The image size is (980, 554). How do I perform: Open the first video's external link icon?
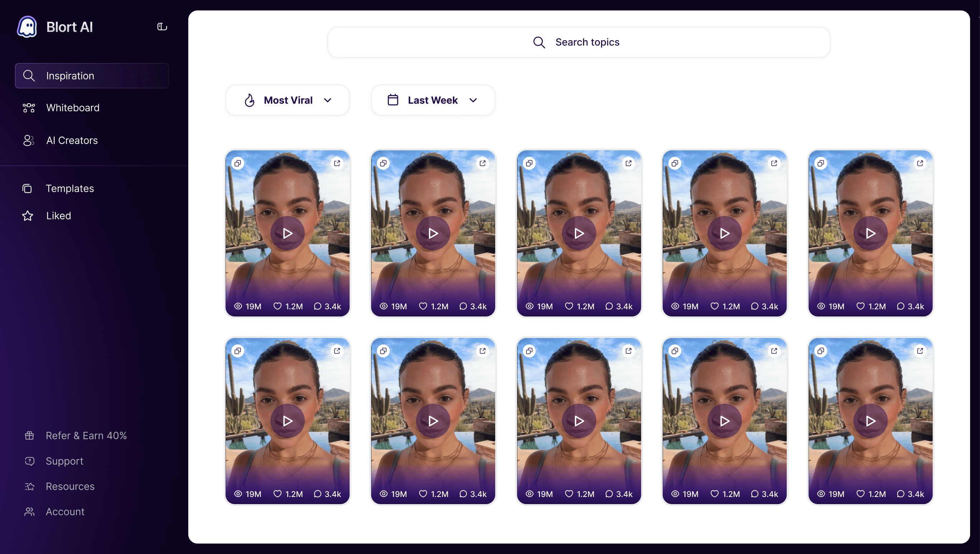337,163
